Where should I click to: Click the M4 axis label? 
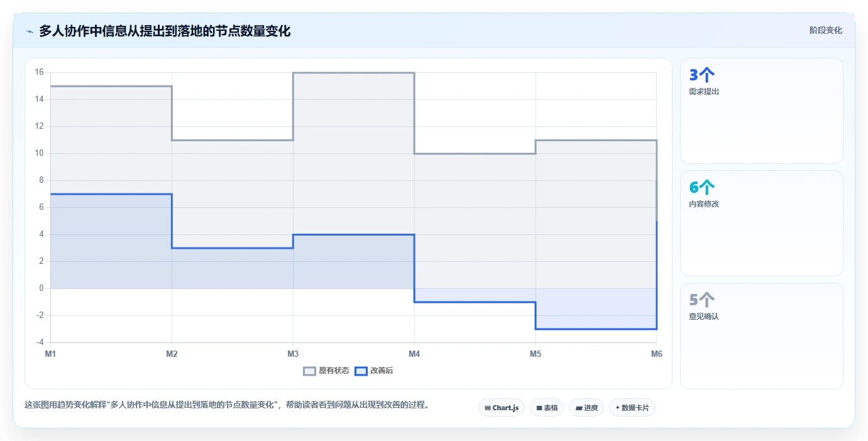pyautogui.click(x=414, y=354)
